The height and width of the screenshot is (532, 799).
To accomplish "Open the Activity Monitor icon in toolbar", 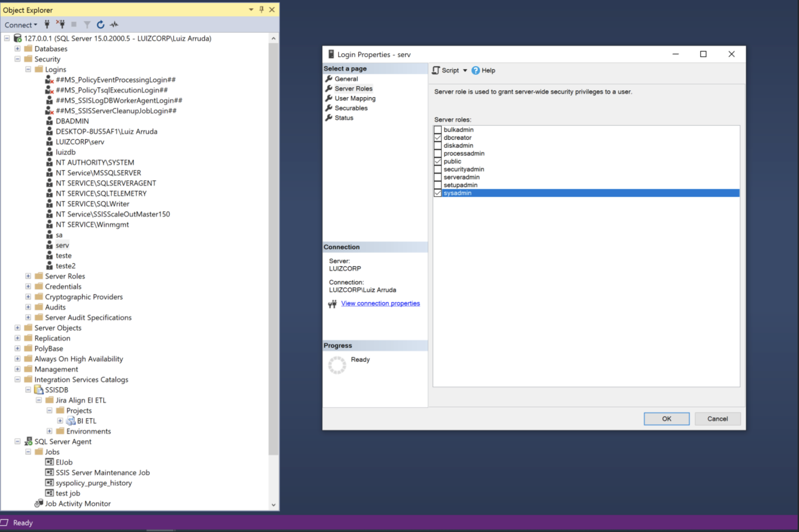I will click(x=114, y=24).
